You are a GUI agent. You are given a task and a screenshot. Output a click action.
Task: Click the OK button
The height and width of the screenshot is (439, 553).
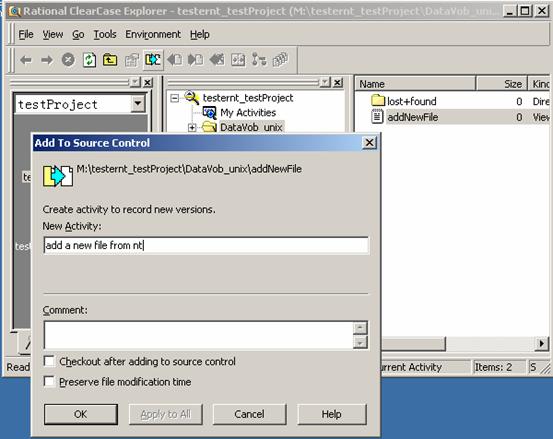click(81, 414)
